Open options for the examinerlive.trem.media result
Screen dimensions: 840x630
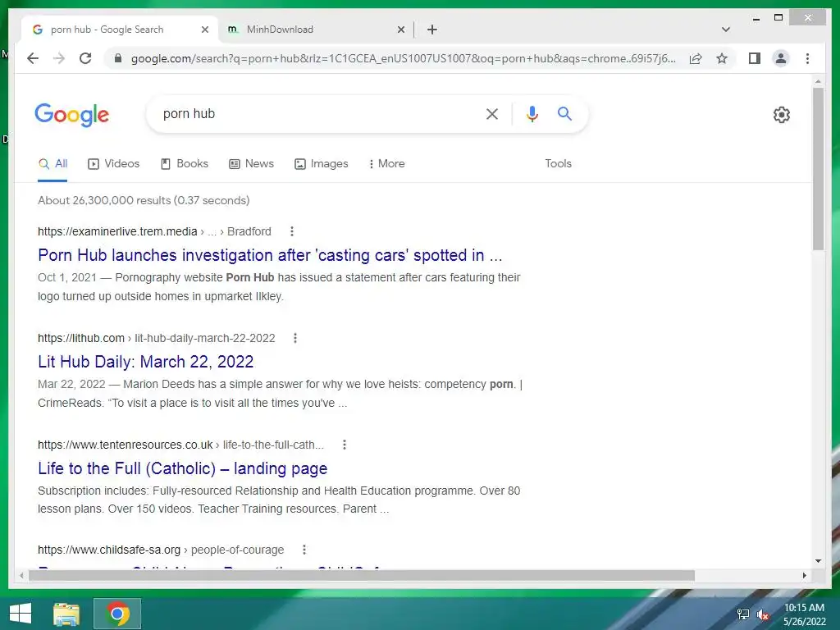click(x=291, y=231)
